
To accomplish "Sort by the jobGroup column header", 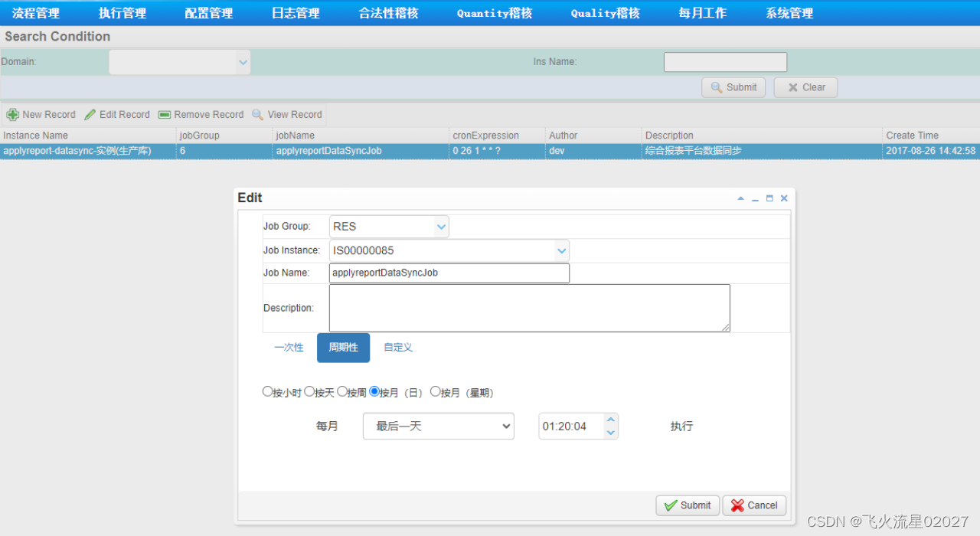I will 224,136.
